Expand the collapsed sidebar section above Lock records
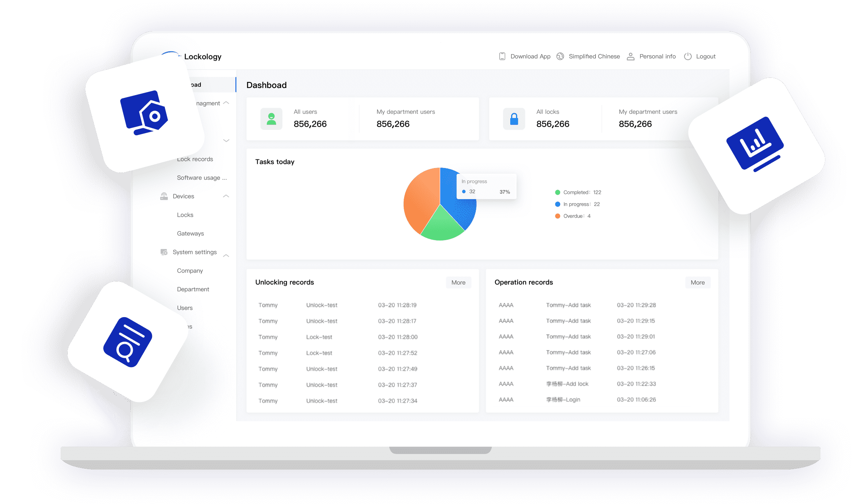 point(226,141)
